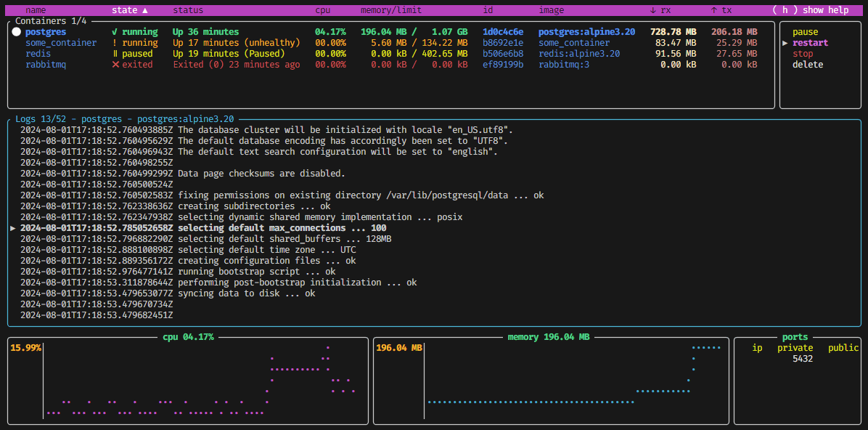Click postgres rx value 728.78 MB
Viewport: 868px width, 430px height.
[673, 32]
